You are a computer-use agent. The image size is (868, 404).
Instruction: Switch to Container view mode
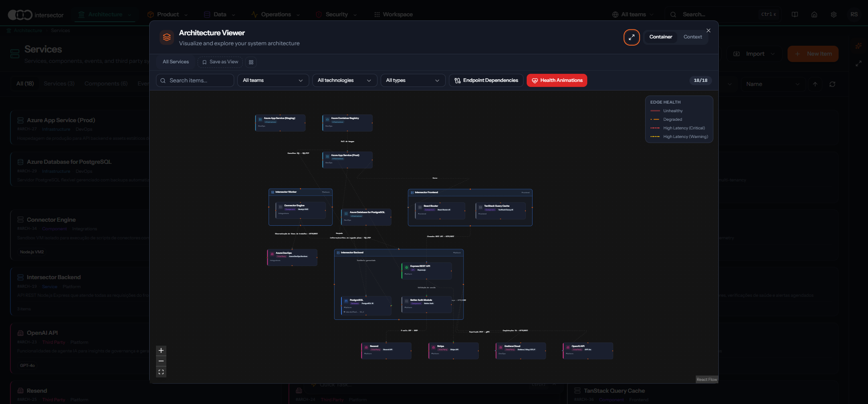point(660,37)
